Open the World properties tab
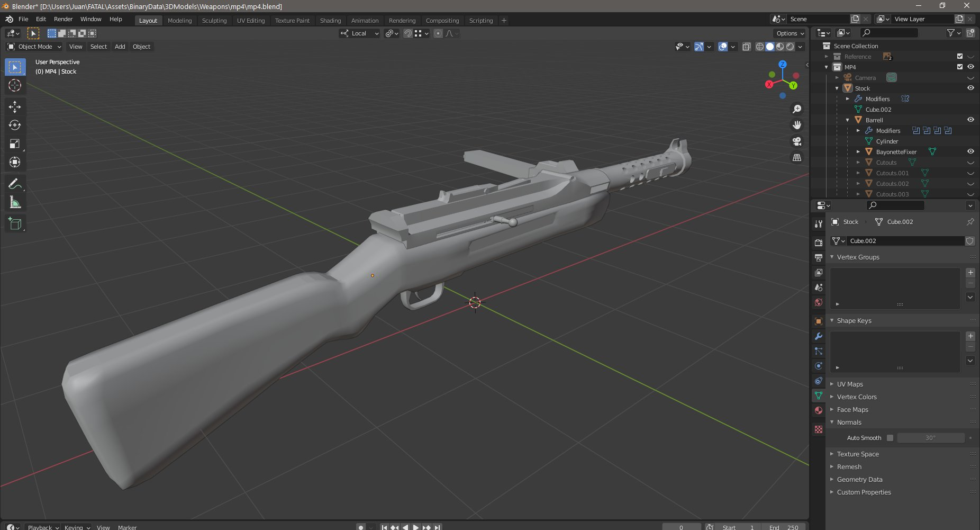980x530 pixels. [819, 302]
